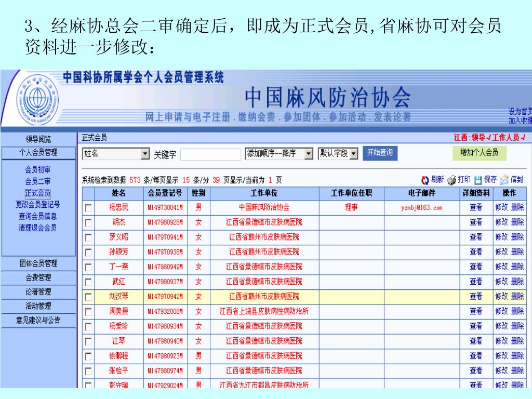This screenshot has height=399, width=532.
Task: Open 个人会员管理 section
Action: coord(38,153)
